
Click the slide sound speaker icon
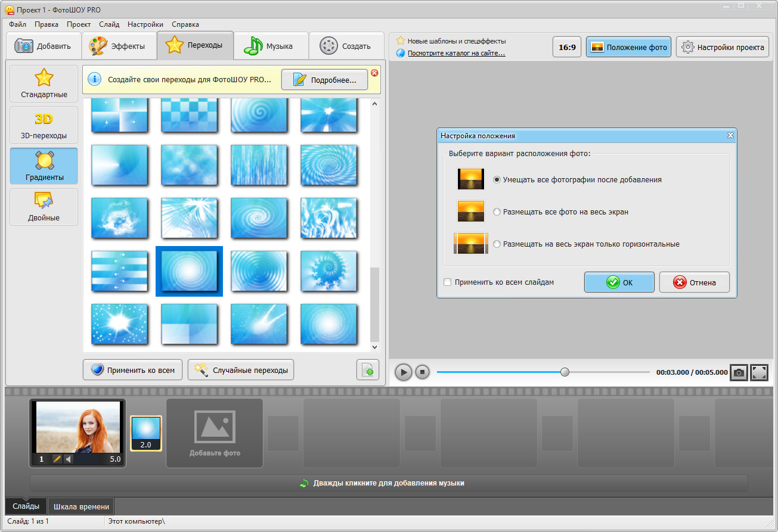click(x=69, y=459)
